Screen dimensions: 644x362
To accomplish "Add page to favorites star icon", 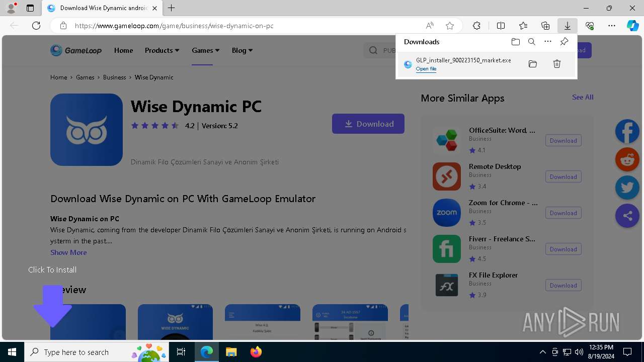I will pyautogui.click(x=450, y=26).
